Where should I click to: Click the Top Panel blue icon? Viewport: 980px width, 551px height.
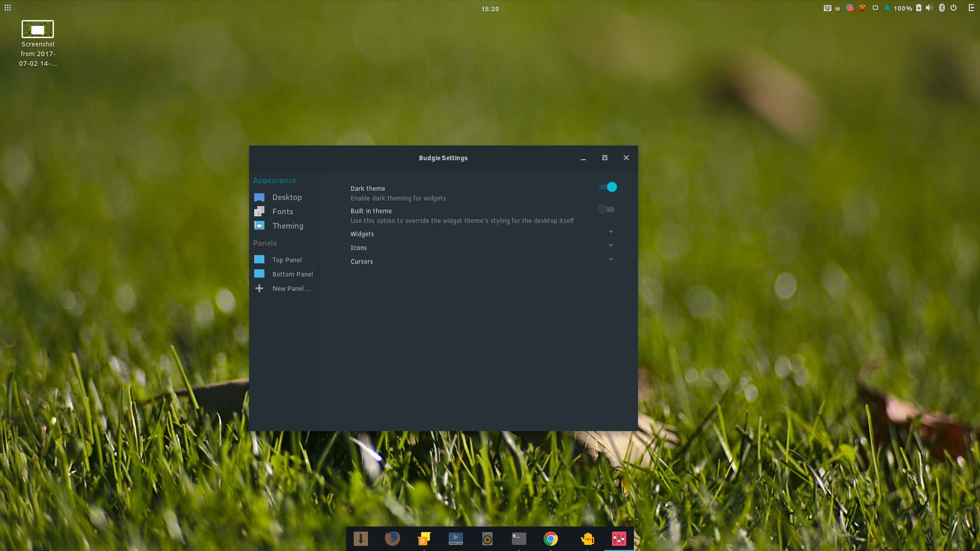[x=259, y=259]
